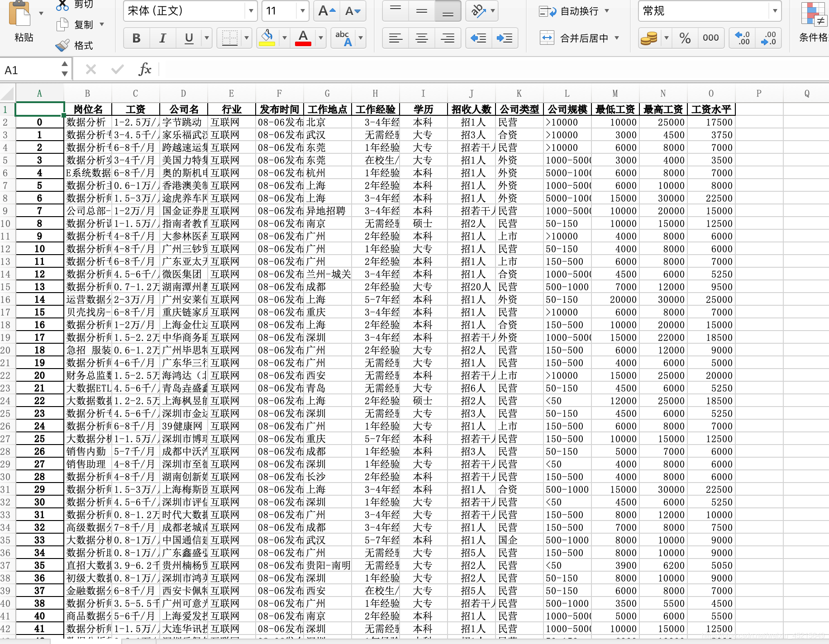Apply the yellow fill color
The image size is (829, 644).
pyautogui.click(x=267, y=38)
